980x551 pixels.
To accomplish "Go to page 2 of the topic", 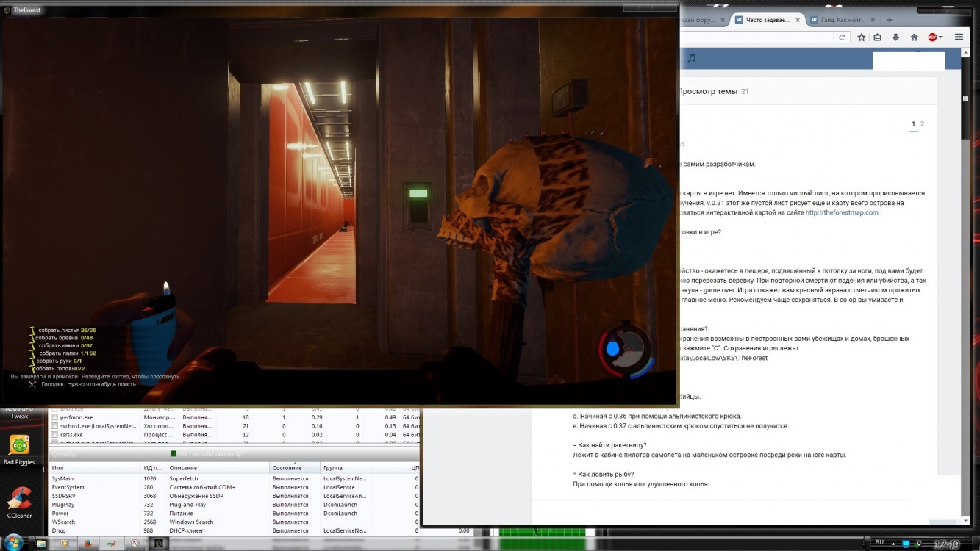I will [x=923, y=124].
